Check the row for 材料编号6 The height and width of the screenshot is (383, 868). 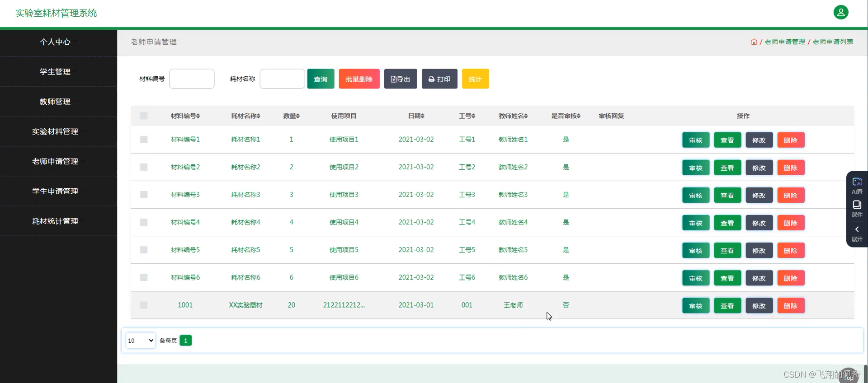click(x=144, y=277)
